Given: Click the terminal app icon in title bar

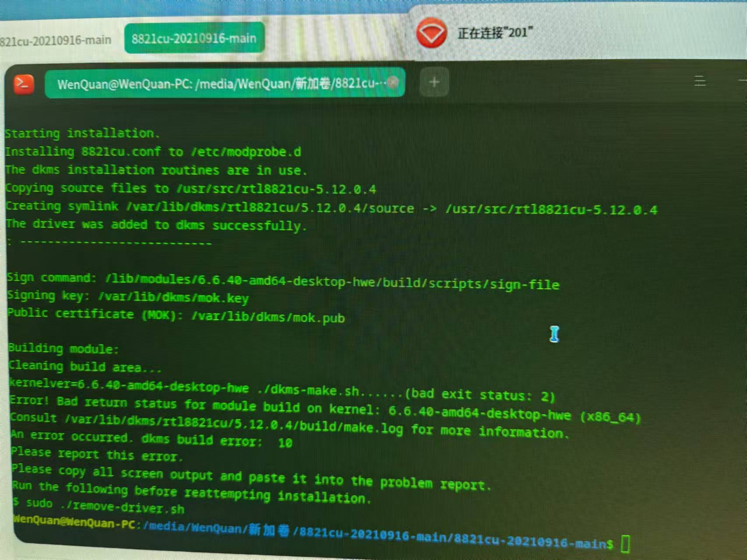Looking at the screenshot, I should [24, 85].
